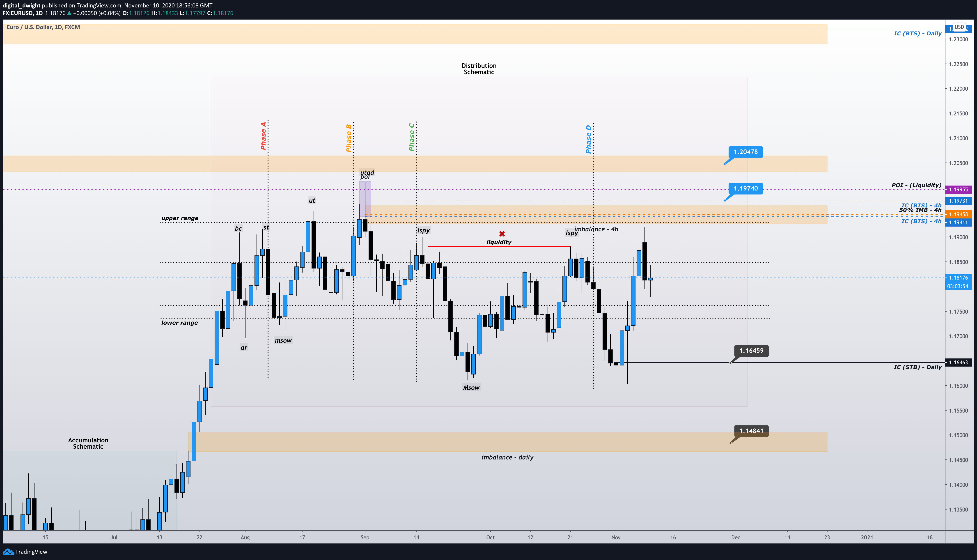This screenshot has width=977, height=560.
Task: Click the 'imbalance - daily' label
Action: coord(507,457)
